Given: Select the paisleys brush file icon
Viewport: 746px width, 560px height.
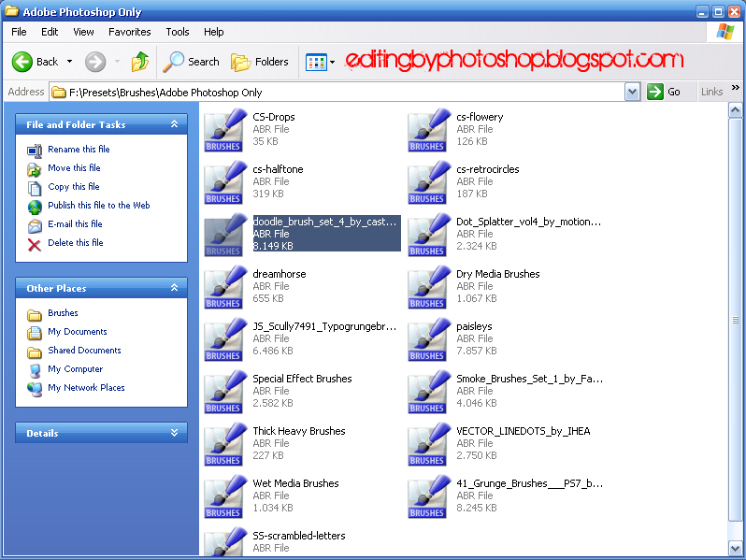Looking at the screenshot, I should (429, 339).
